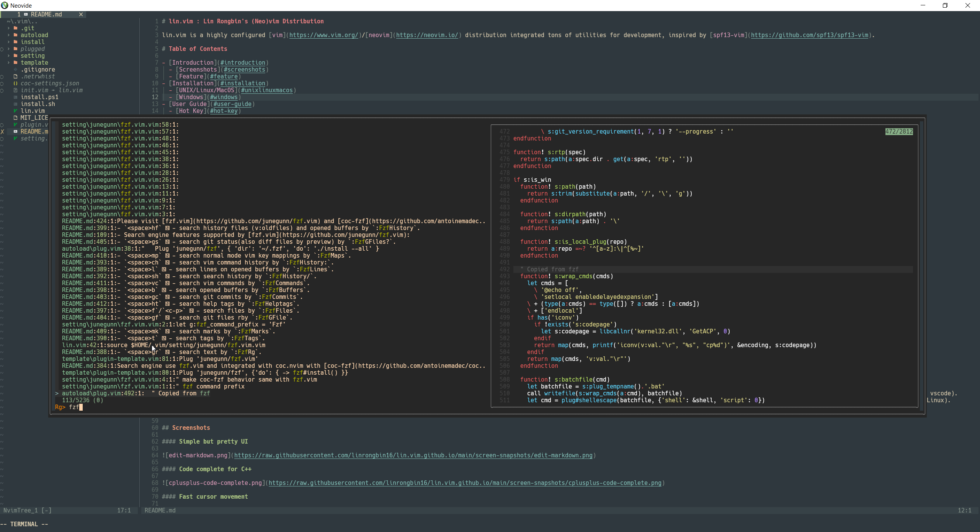Click the 472/2812 preview position indicator
Viewport: 980px width, 532px height.
pos(899,132)
